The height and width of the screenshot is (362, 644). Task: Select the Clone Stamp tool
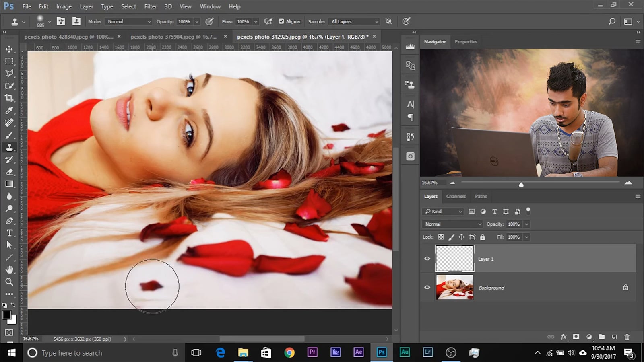pyautogui.click(x=9, y=147)
